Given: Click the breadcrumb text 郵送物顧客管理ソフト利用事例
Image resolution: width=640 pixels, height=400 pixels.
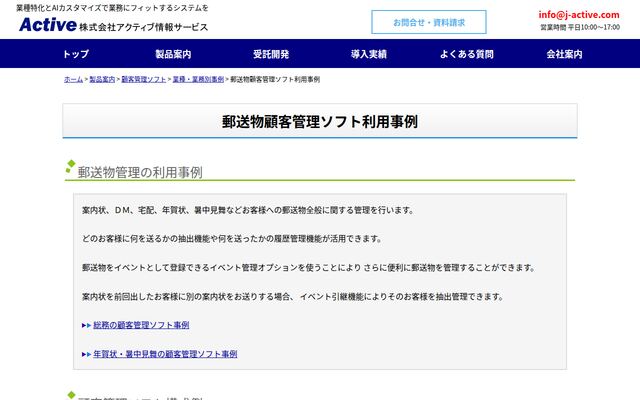Looking at the screenshot, I should click(275, 79).
